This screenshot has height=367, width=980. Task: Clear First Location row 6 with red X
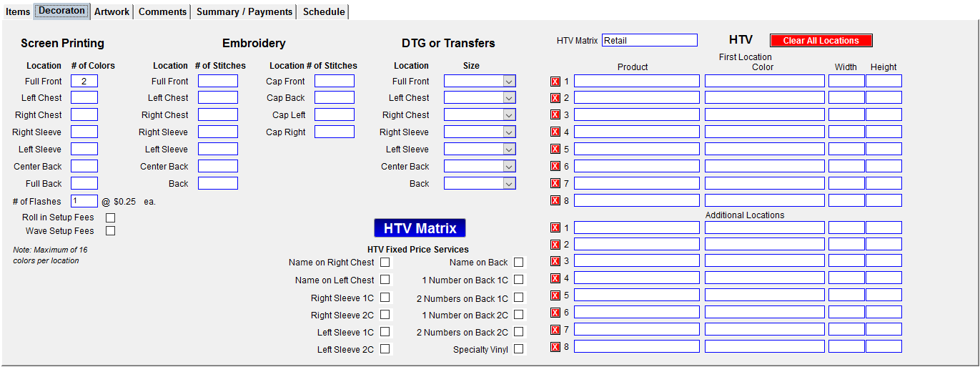click(x=555, y=167)
